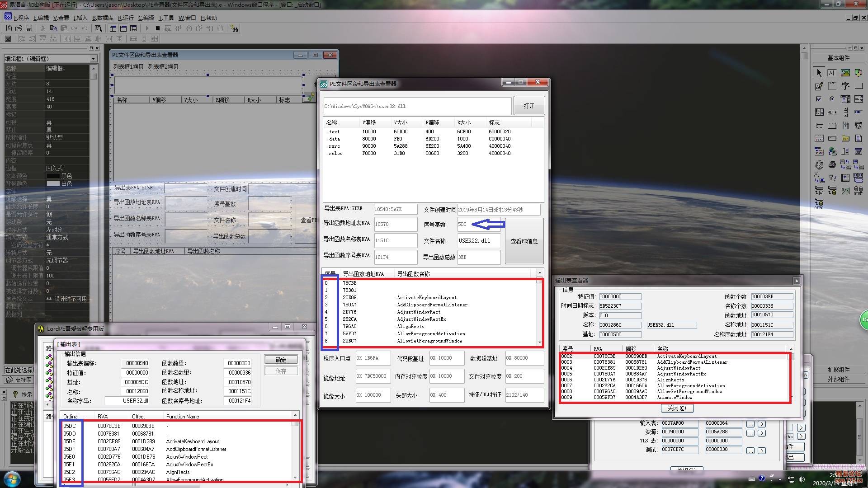The width and height of the screenshot is (868, 488).
Task: Select the shape (overlapping shapes) component
Action: (x=859, y=73)
